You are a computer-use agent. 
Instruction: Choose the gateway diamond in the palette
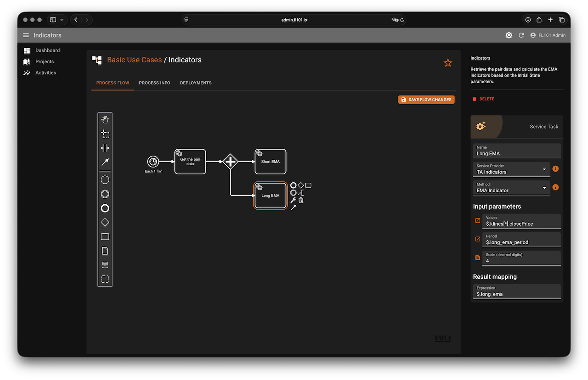pyautogui.click(x=105, y=223)
